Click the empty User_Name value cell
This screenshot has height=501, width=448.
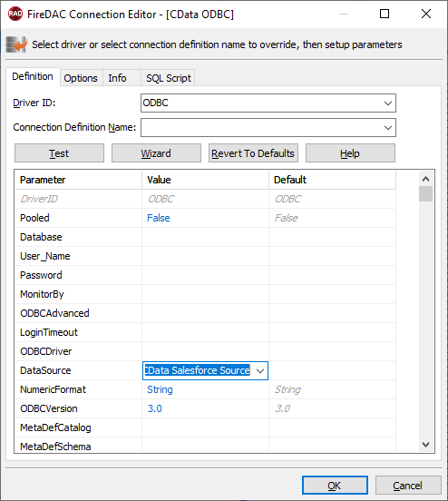(205, 256)
